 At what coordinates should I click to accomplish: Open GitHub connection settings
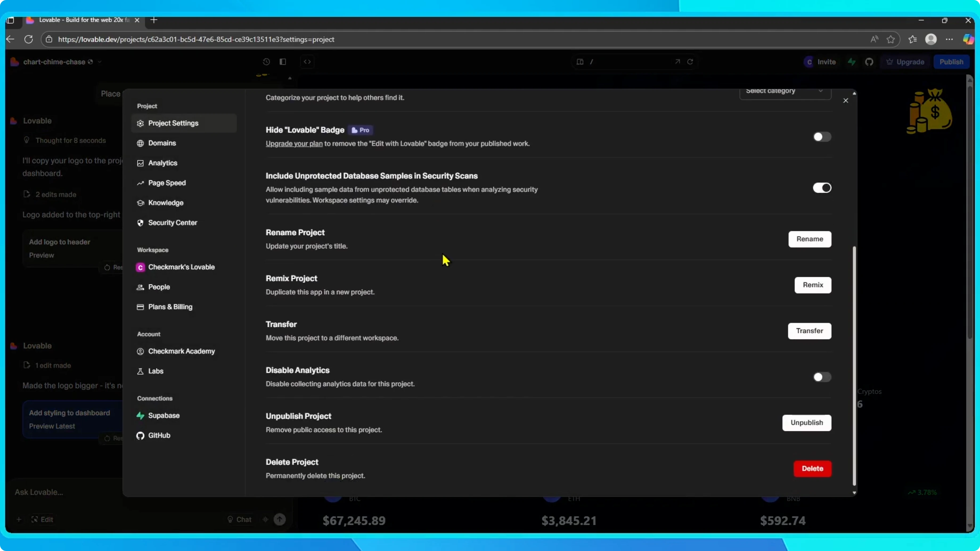click(x=184, y=435)
